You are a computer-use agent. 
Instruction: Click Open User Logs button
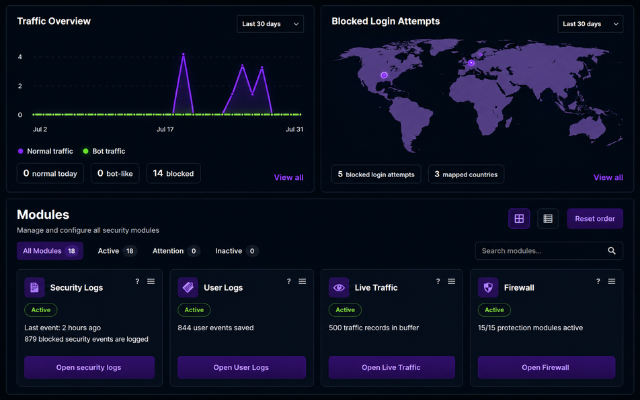(242, 367)
